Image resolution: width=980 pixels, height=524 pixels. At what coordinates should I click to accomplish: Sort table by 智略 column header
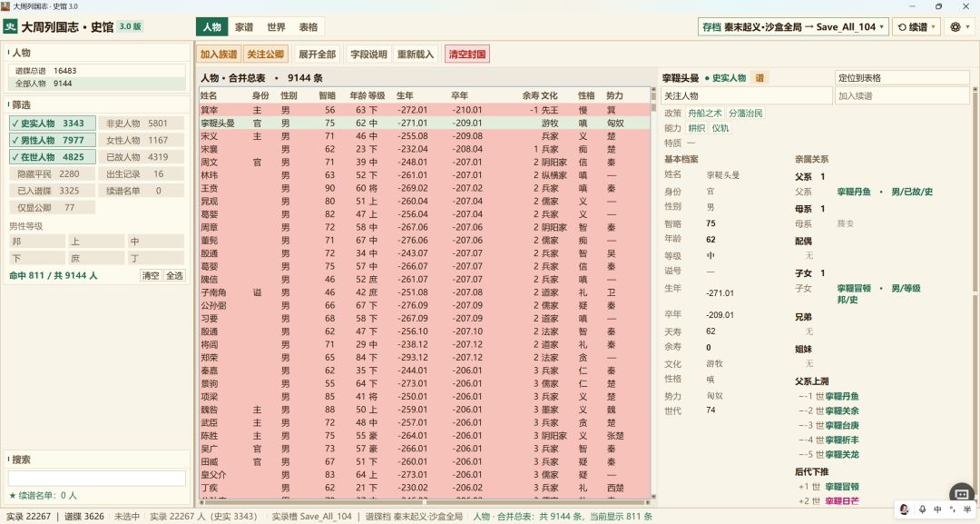click(327, 95)
